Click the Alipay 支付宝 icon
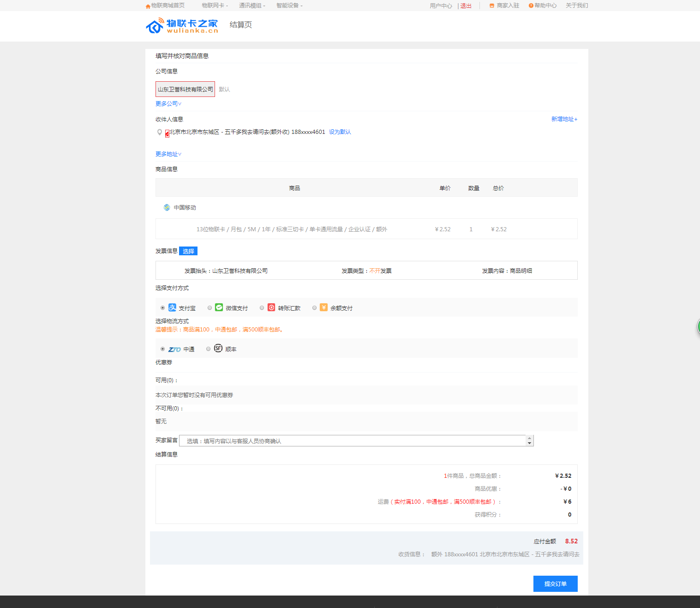This screenshot has height=608, width=700. pos(172,307)
